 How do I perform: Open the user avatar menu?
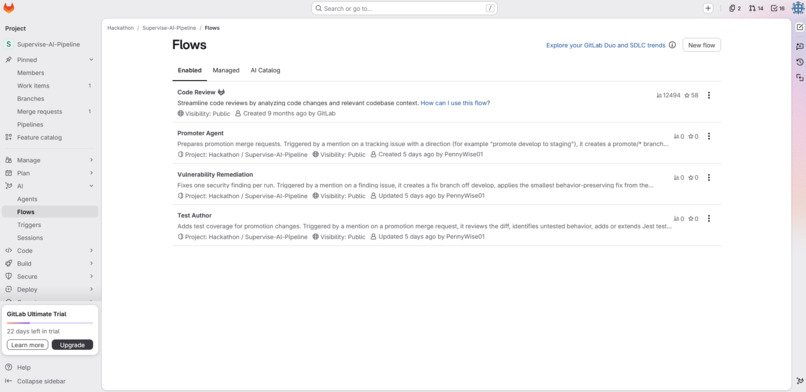(x=797, y=8)
